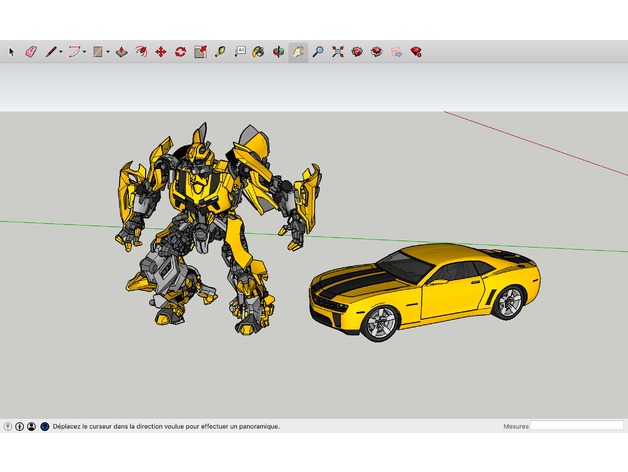Select the Tape Measure tool
This screenshot has width=628, height=472.
220,52
